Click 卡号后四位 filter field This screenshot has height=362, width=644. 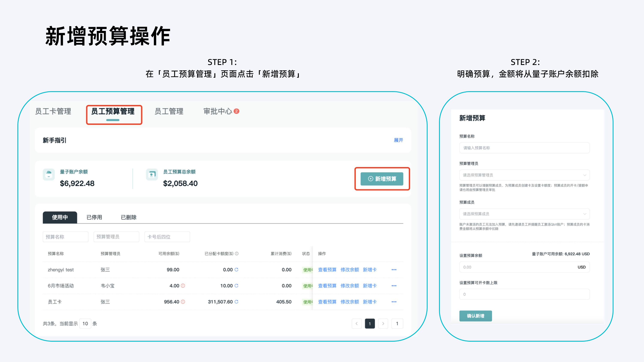point(167,237)
